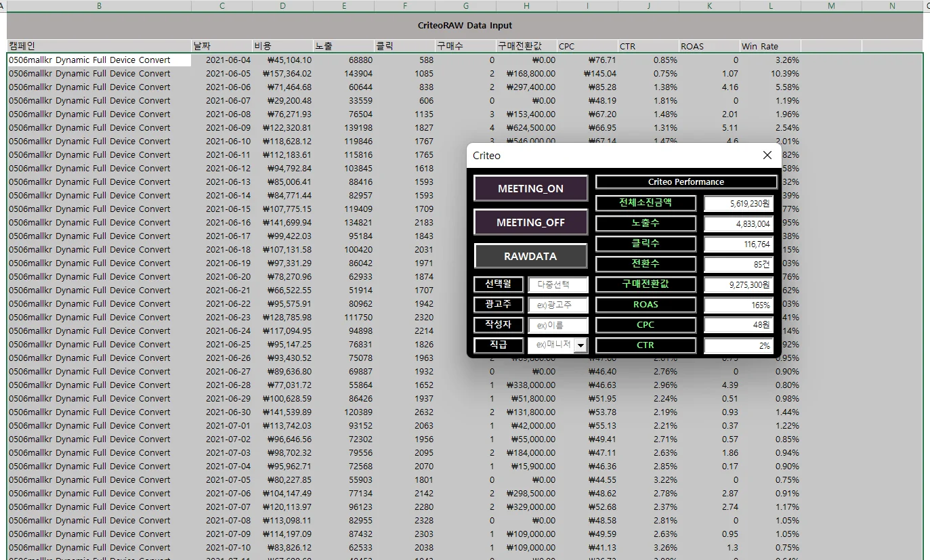This screenshot has height=560, width=930.
Task: Close the Criteo dialog
Action: click(x=767, y=155)
